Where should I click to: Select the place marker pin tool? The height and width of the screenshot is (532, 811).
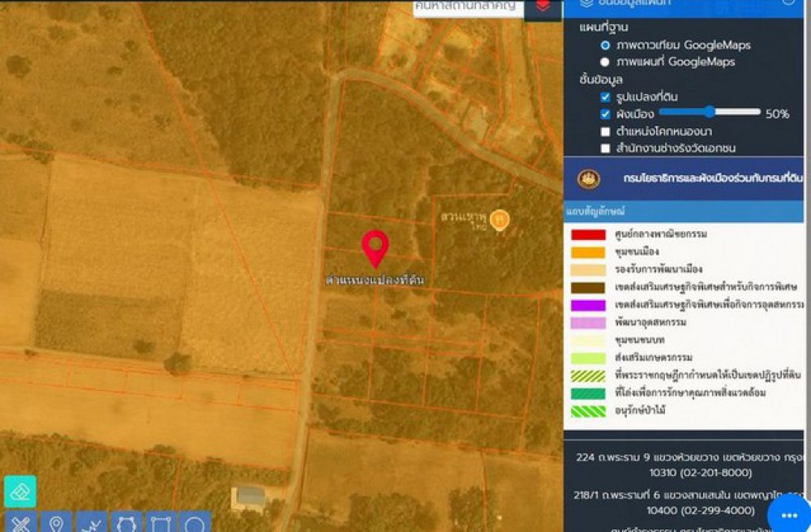click(56, 523)
